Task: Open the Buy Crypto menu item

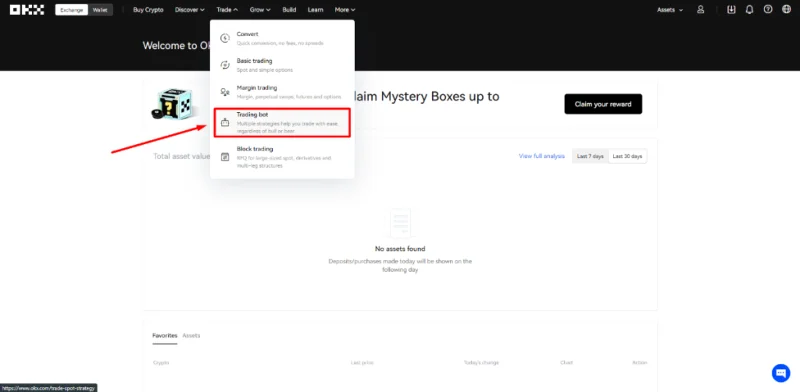Action: coord(148,10)
